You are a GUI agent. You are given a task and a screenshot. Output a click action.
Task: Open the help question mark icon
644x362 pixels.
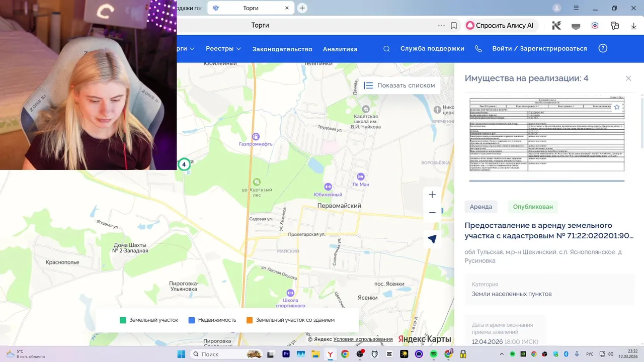click(x=603, y=48)
